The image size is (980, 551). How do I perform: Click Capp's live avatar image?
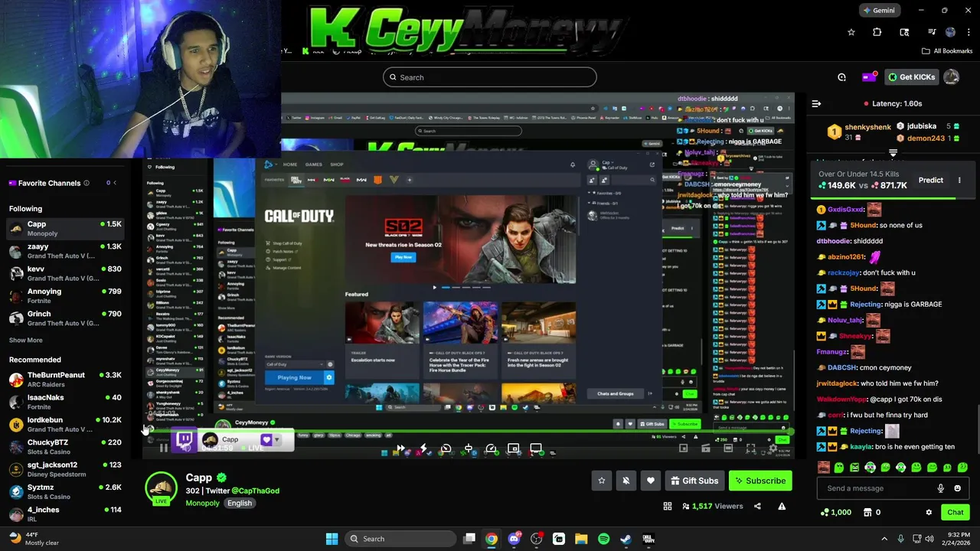coord(161,490)
